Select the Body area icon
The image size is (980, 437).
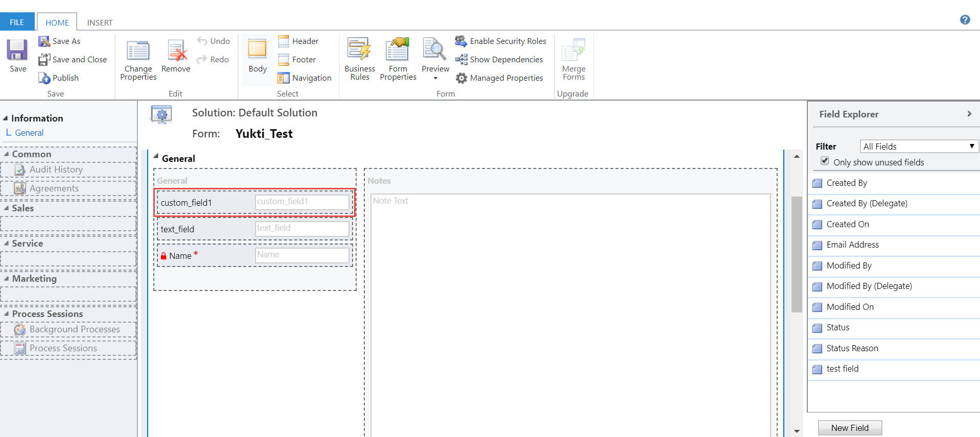click(257, 50)
